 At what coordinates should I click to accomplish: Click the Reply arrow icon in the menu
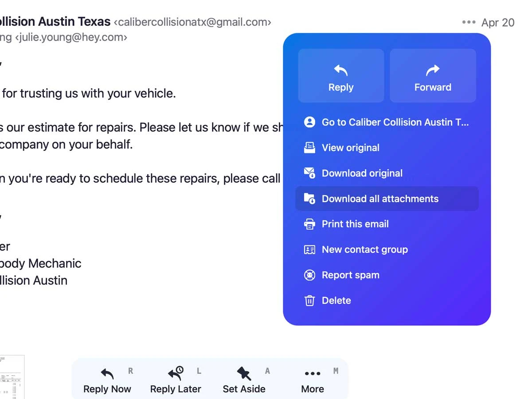point(340,70)
